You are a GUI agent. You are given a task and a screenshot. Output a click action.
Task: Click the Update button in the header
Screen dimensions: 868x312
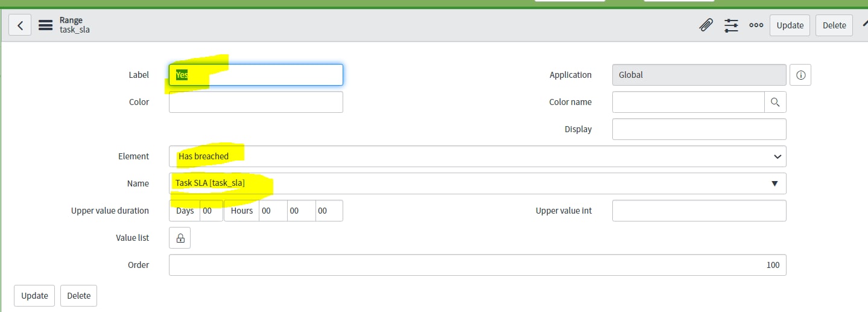pos(790,25)
